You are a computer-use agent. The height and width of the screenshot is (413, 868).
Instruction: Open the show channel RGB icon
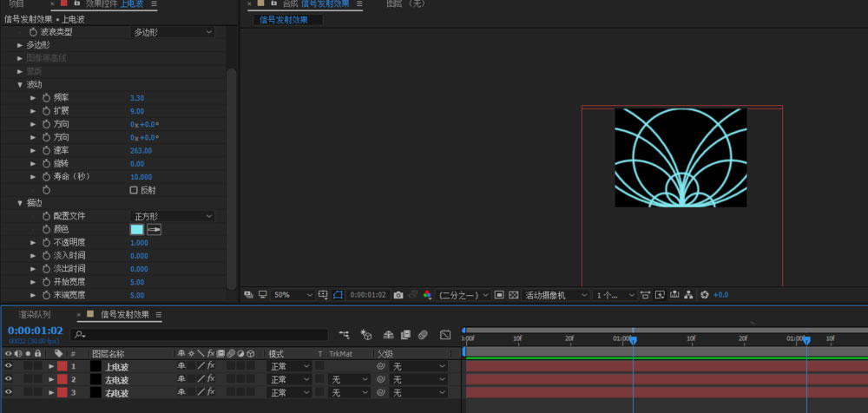click(x=427, y=295)
